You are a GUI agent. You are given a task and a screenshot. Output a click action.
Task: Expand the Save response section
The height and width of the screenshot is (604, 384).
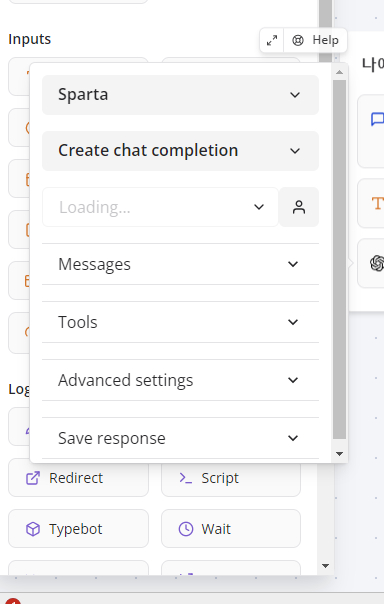180,438
